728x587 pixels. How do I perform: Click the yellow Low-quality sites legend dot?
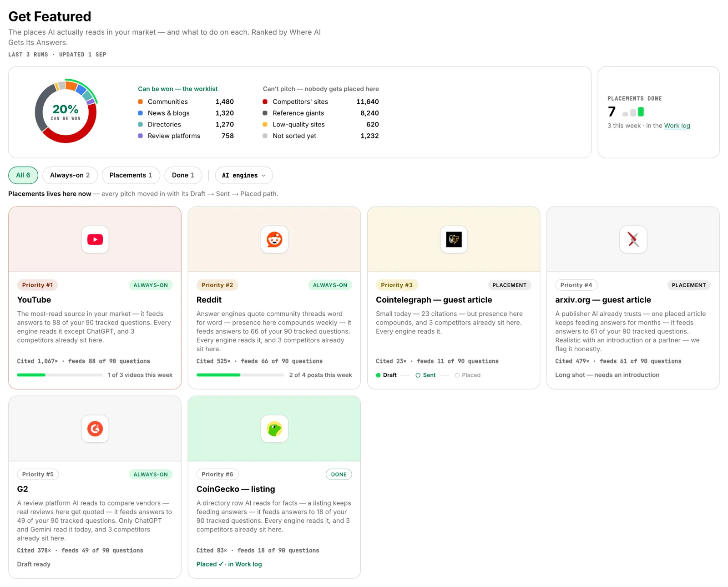click(265, 124)
